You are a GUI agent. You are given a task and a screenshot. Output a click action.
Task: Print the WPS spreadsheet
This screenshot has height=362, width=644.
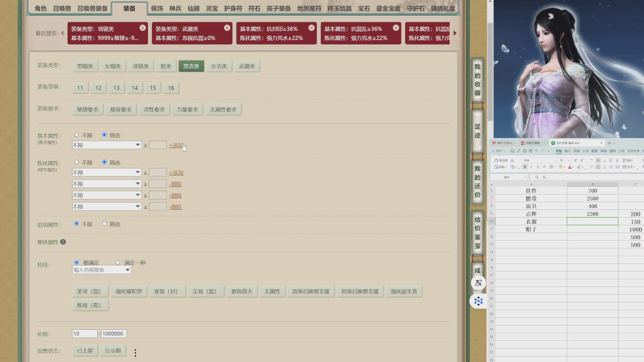[x=525, y=151]
